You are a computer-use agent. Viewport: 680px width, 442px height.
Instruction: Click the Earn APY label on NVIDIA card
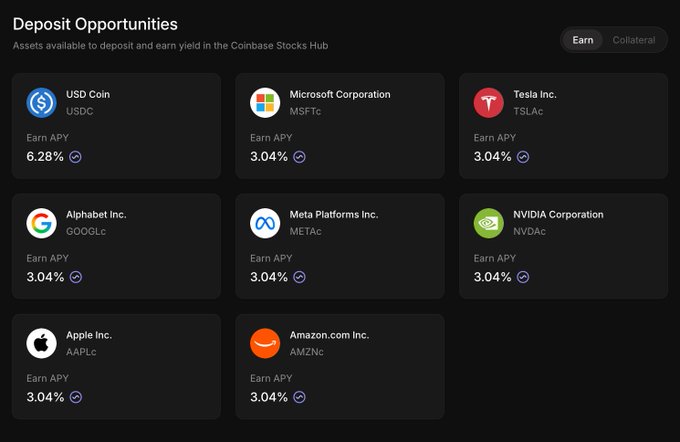point(495,258)
